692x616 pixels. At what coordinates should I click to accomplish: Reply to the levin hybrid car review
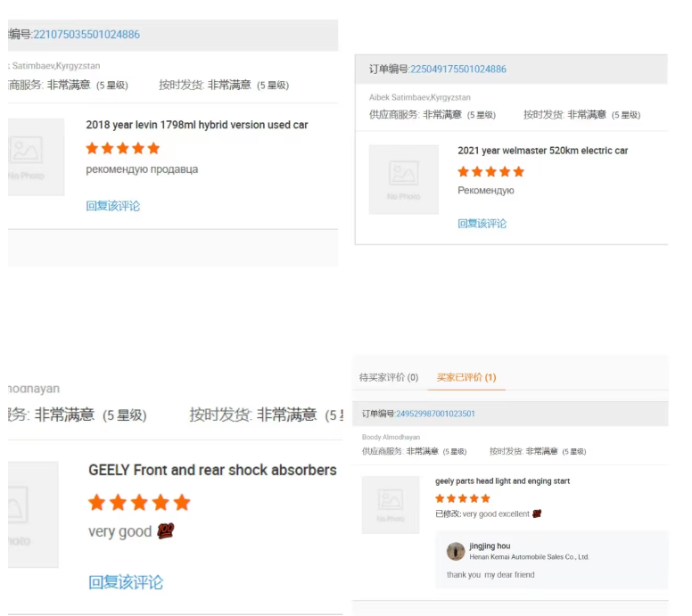point(113,206)
